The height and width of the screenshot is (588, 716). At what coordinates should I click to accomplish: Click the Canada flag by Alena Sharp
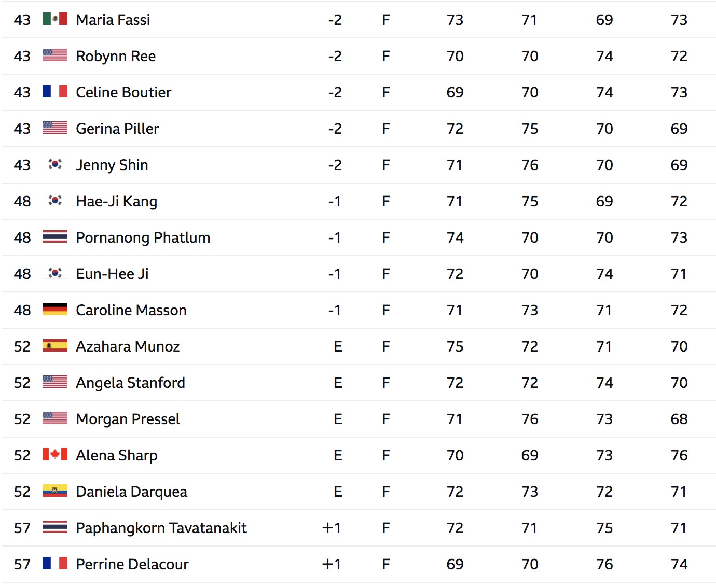point(55,455)
